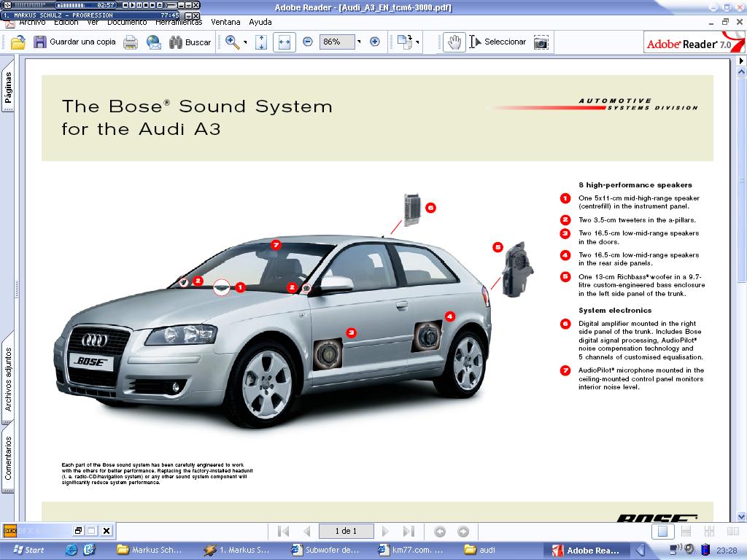This screenshot has width=747, height=560.
Task: Click the DFX plugin icon
Action: [9, 531]
